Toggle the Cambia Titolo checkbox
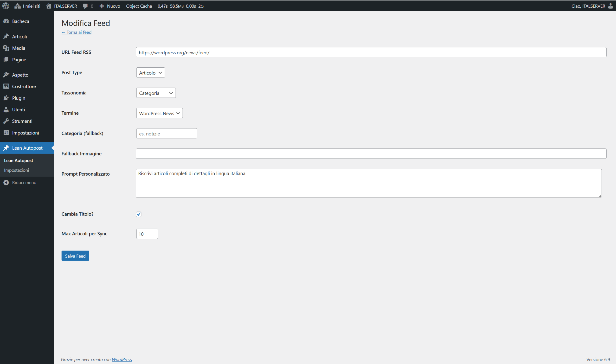This screenshot has width=616, height=364. click(139, 214)
